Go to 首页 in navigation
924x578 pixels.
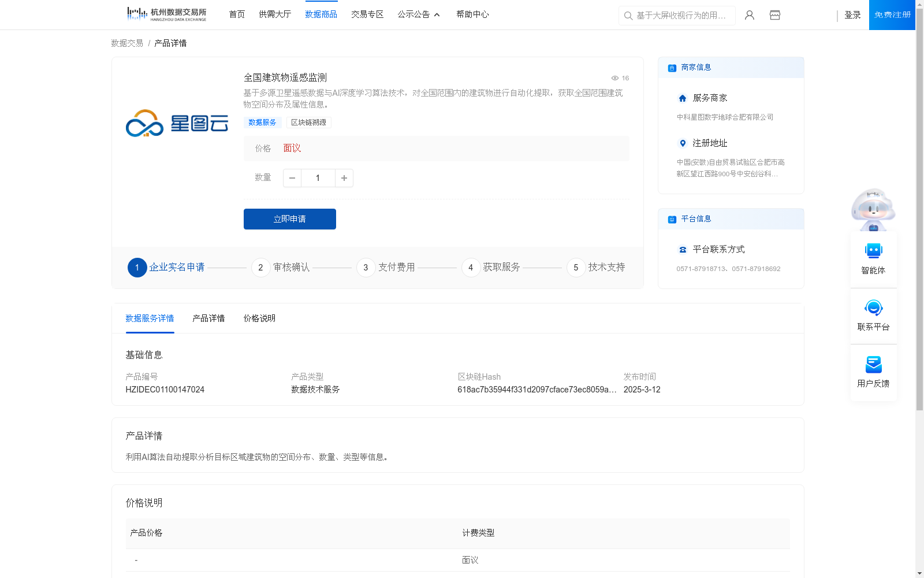[x=237, y=14]
